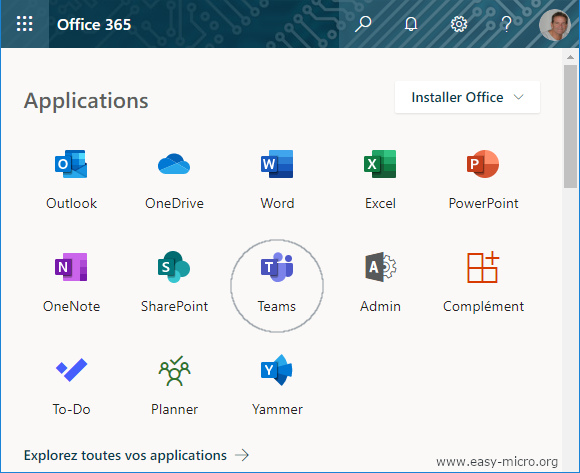Open the app launcher waffle icon
The width and height of the screenshot is (580, 473).
pos(24,24)
